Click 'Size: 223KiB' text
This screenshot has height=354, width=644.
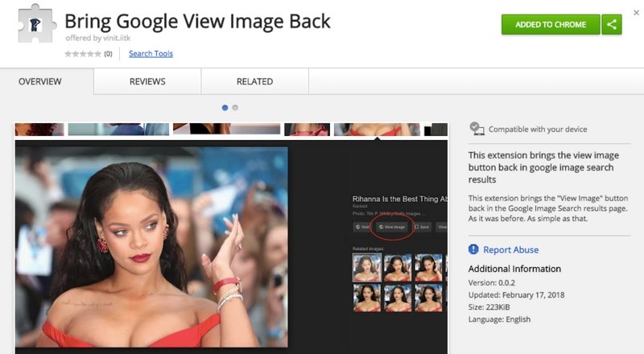[x=489, y=307]
